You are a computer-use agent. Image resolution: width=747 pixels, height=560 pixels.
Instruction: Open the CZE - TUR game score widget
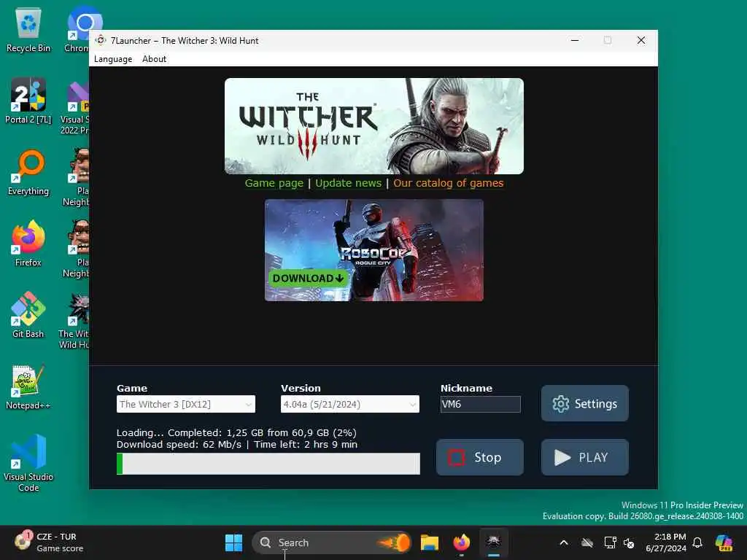[x=49, y=542]
